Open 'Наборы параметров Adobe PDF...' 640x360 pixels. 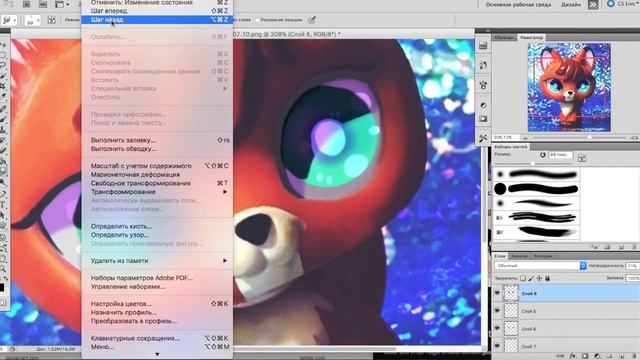pos(157,278)
